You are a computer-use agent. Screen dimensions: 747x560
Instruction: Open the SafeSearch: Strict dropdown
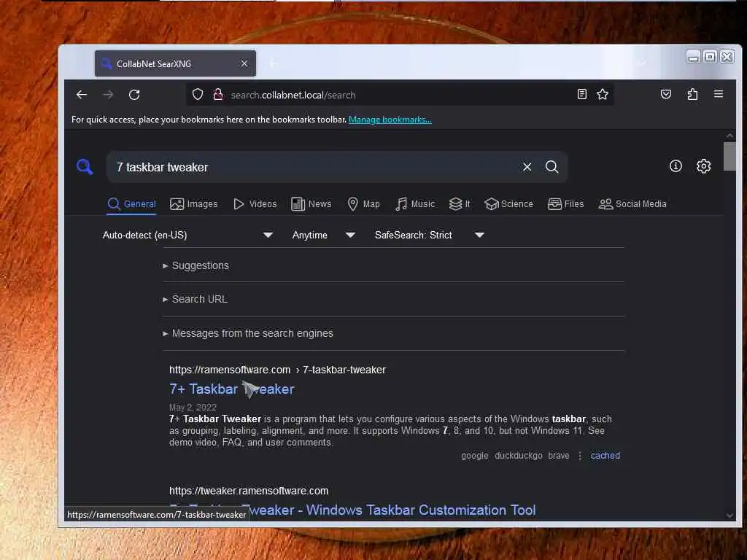(429, 235)
